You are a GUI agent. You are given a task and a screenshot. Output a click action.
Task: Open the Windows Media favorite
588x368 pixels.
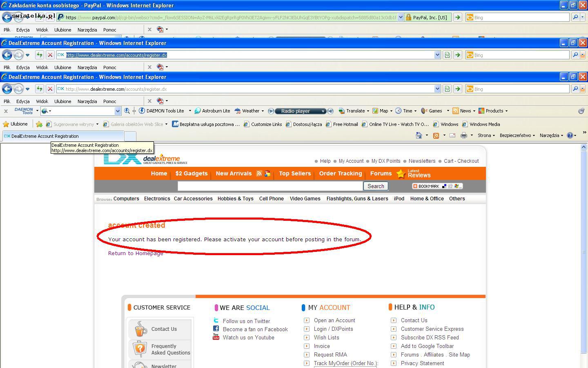pyautogui.click(x=481, y=124)
